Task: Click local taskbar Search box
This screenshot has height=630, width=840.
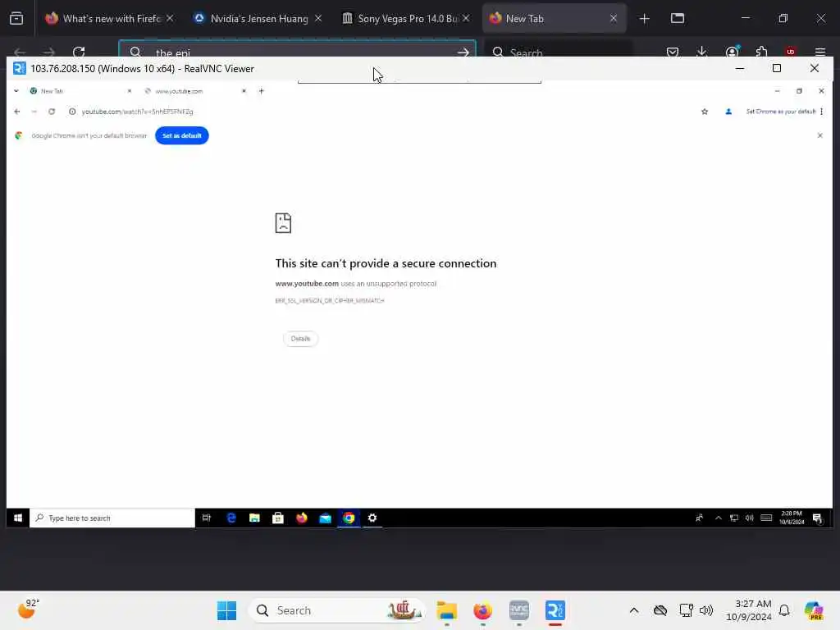Action: click(337, 610)
